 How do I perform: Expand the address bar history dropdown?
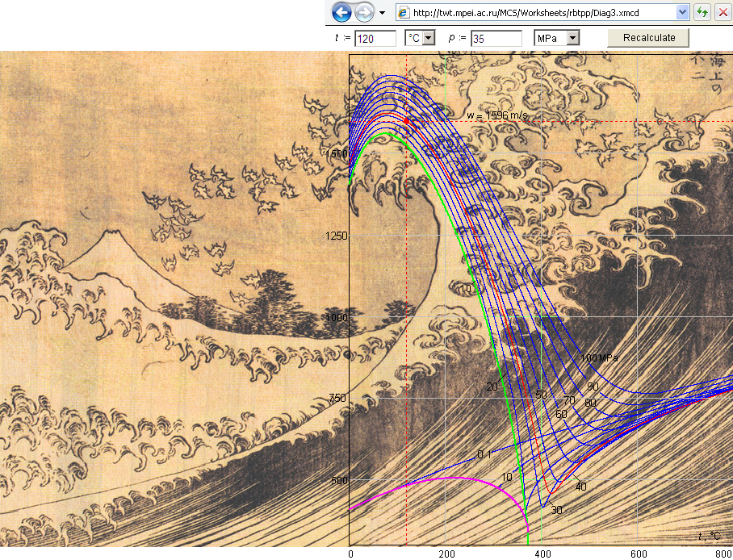(x=682, y=13)
